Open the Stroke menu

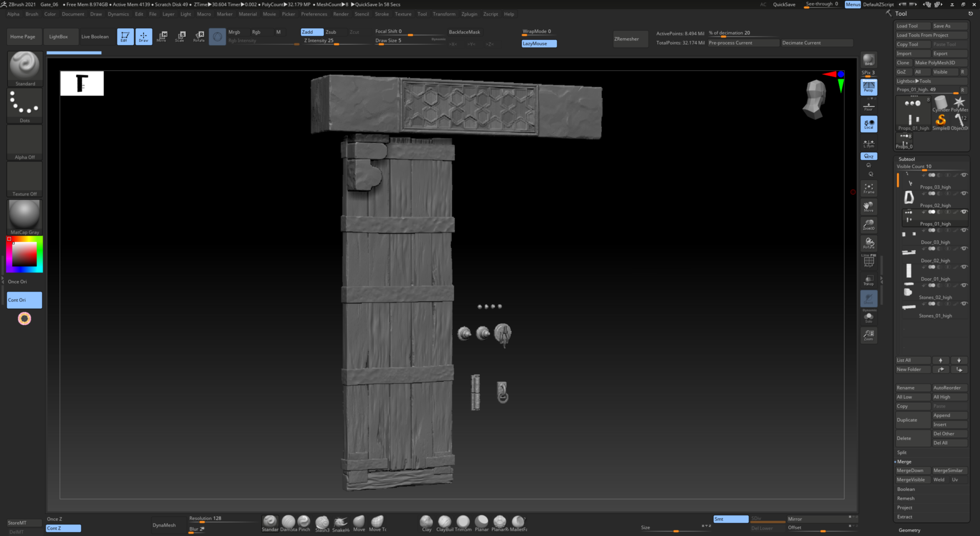382,14
